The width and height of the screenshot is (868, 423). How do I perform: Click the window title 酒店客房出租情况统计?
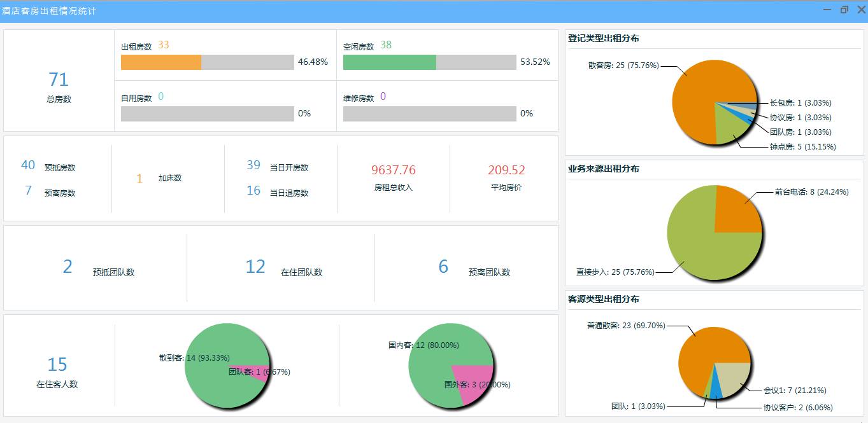coord(49,11)
